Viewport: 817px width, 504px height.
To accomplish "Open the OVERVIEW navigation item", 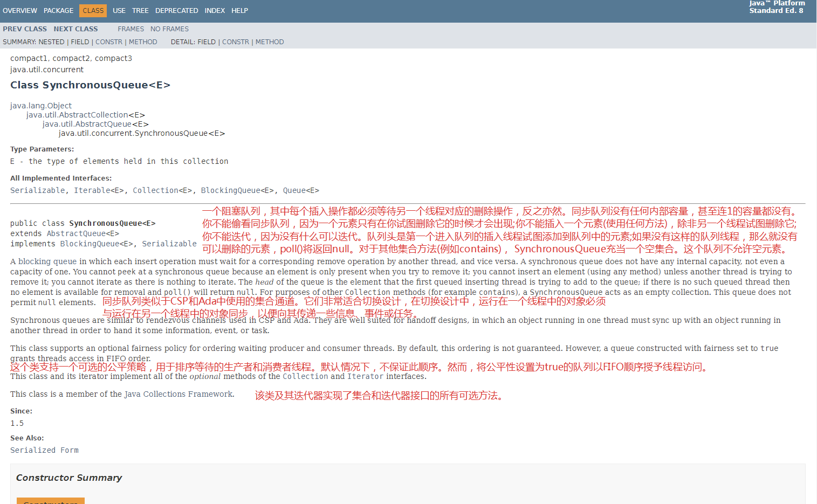I will 20,11.
